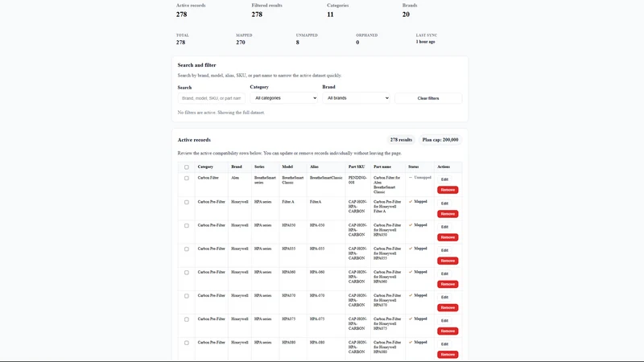Remove the HPA070 record
Image resolution: width=644 pixels, height=362 pixels.
448,307
